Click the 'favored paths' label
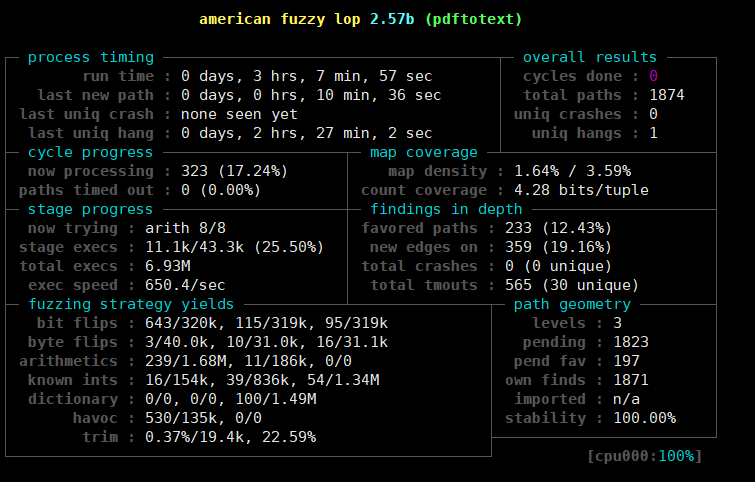Screen dimensions: 755x482 click(x=419, y=228)
